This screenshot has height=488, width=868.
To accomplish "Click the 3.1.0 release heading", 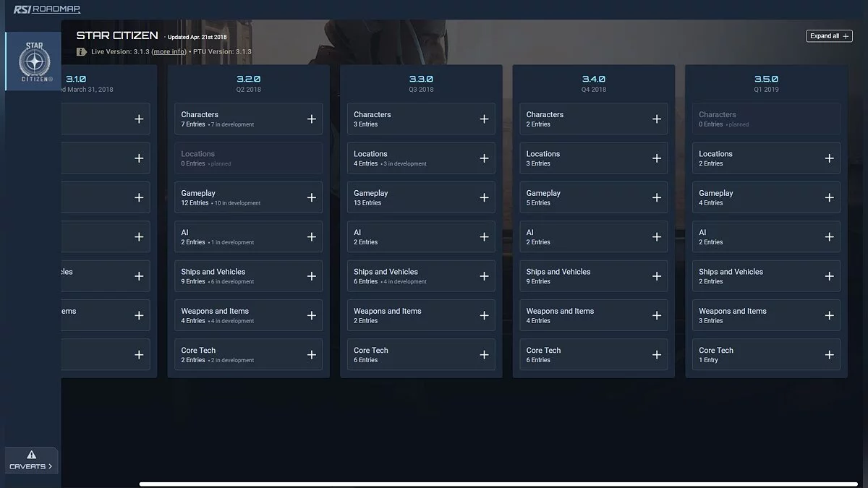I will pos(76,79).
